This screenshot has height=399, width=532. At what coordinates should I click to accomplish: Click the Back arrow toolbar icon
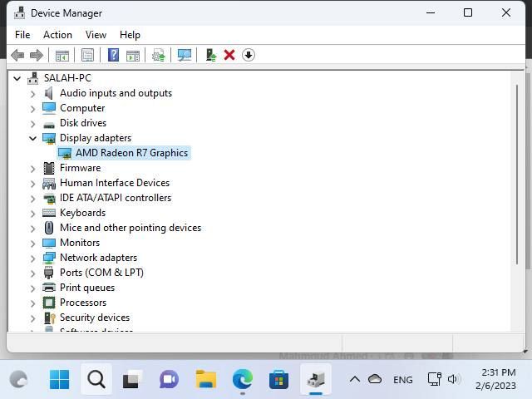coord(17,55)
